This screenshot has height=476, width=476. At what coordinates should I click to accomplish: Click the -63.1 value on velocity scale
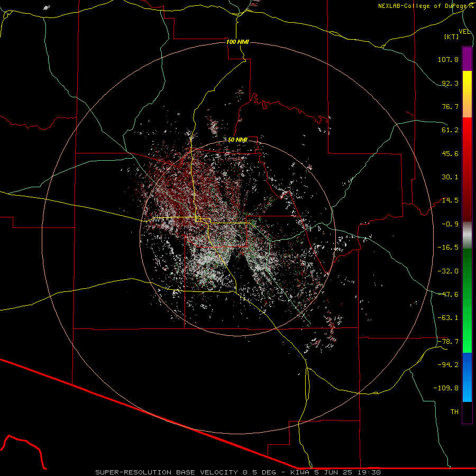point(448,318)
